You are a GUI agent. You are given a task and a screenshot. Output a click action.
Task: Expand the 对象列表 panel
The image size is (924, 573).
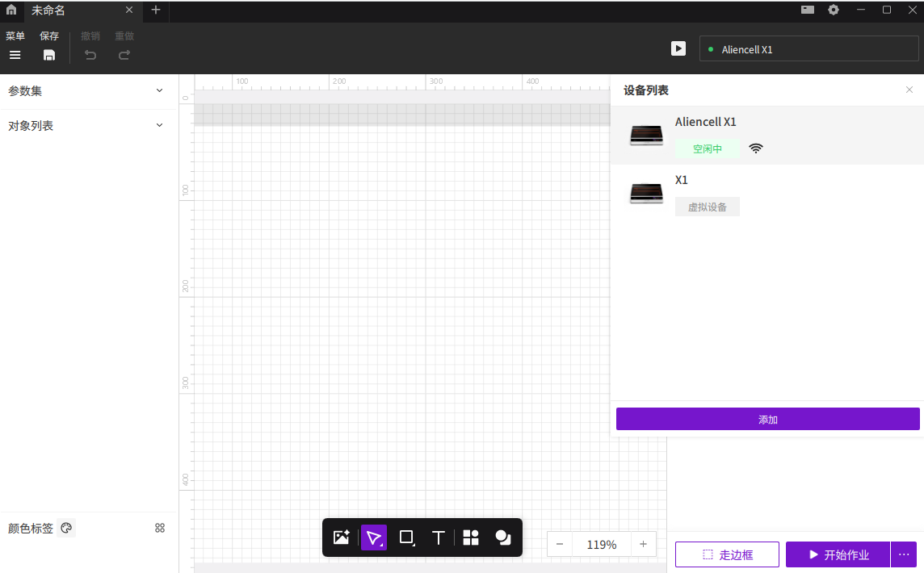(159, 125)
